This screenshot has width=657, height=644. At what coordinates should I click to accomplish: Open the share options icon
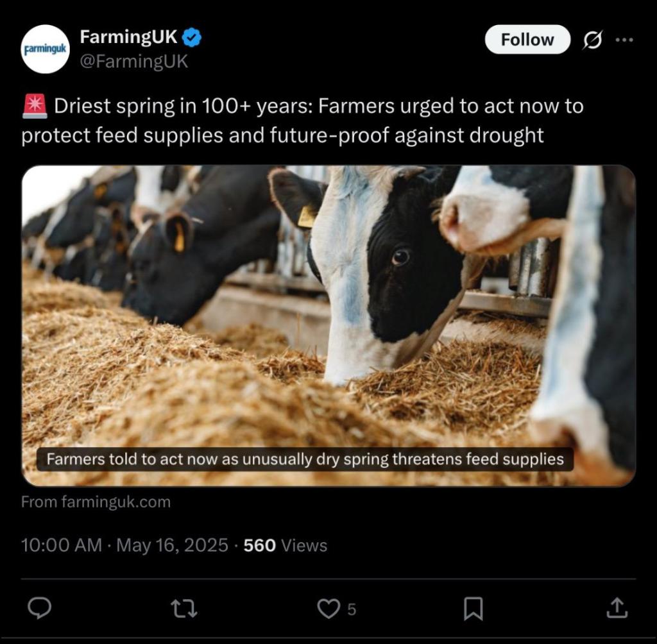pyautogui.click(x=617, y=608)
